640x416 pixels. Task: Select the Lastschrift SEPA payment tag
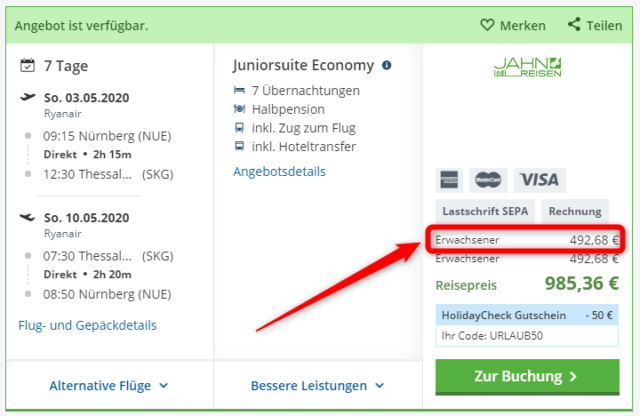coord(485,211)
